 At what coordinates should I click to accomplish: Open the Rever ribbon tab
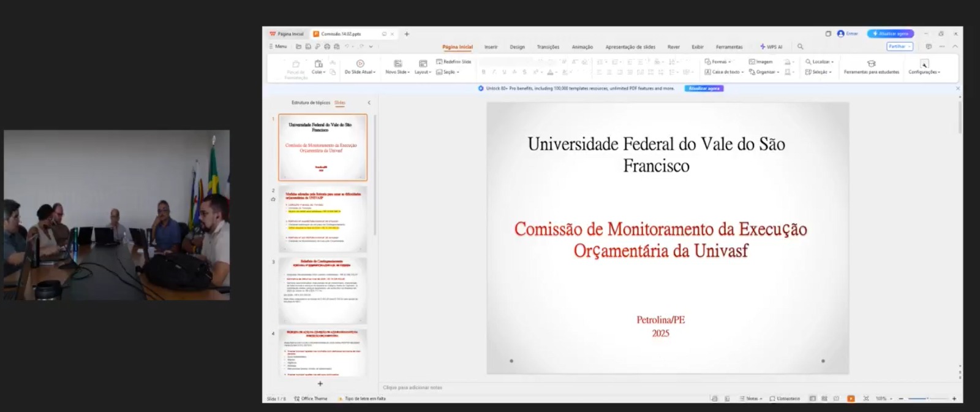coord(674,47)
